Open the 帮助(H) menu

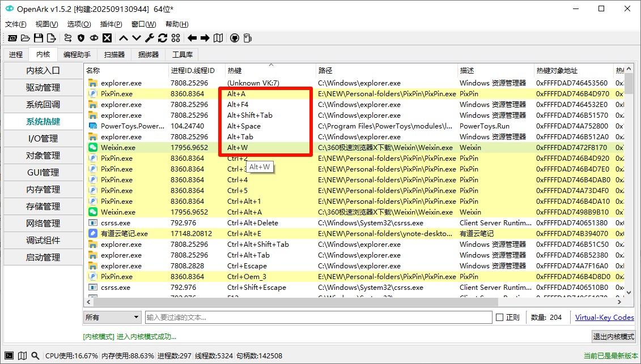(177, 24)
